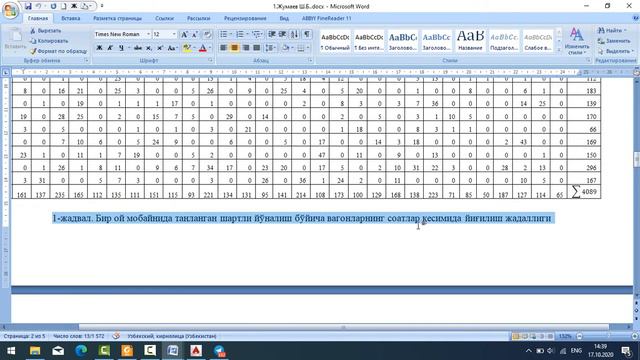Copy the selection with Копировать
640x360 pixels.
pyautogui.click(x=49, y=41)
